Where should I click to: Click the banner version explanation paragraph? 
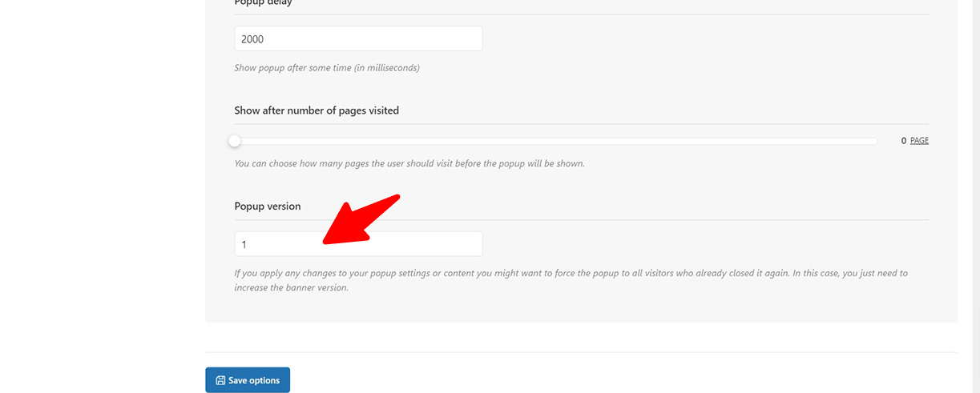[x=571, y=280]
